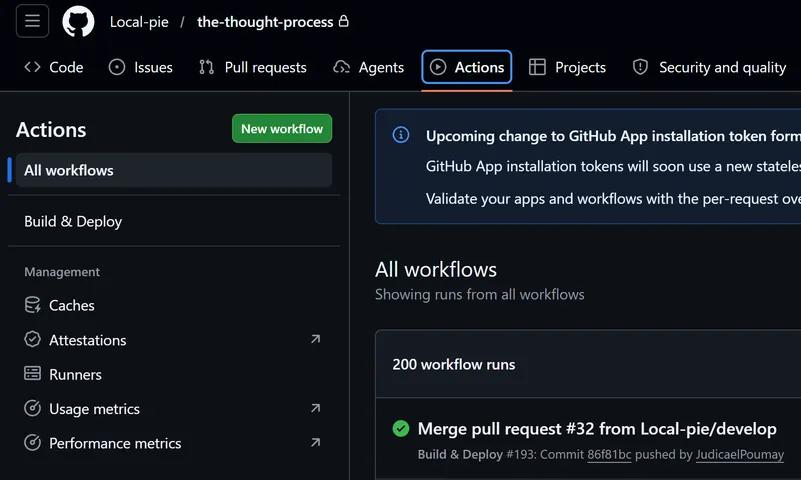
Task: Click the green success check on run #32
Action: tap(401, 428)
